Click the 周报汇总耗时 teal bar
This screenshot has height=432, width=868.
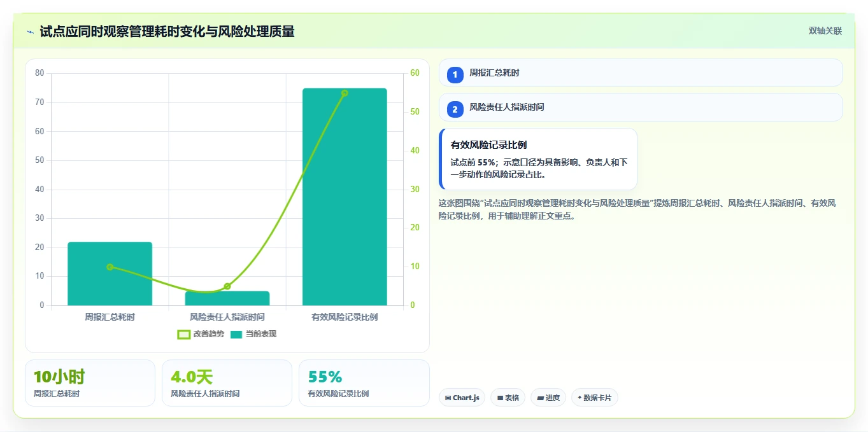pos(110,274)
